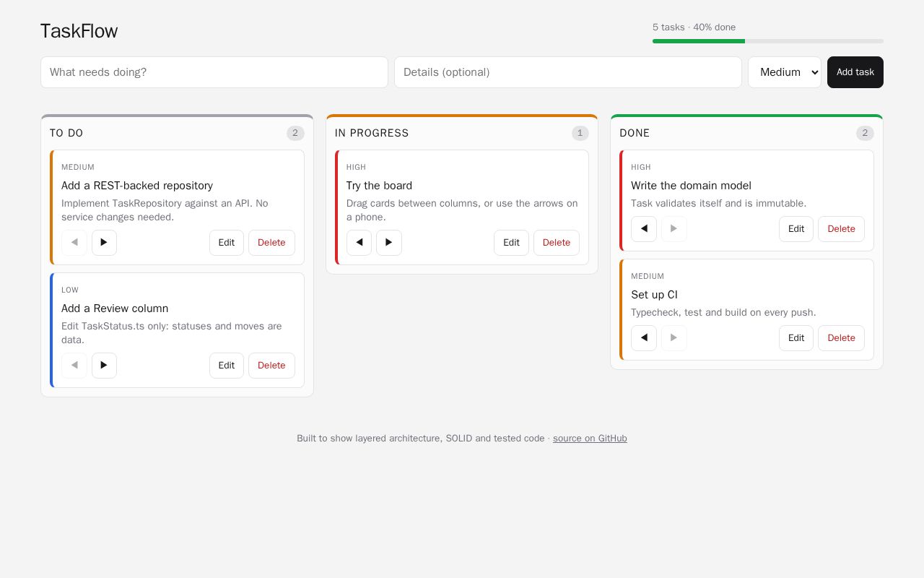Focus the 'Details (optional)' field
The height and width of the screenshot is (578, 924).
(568, 72)
